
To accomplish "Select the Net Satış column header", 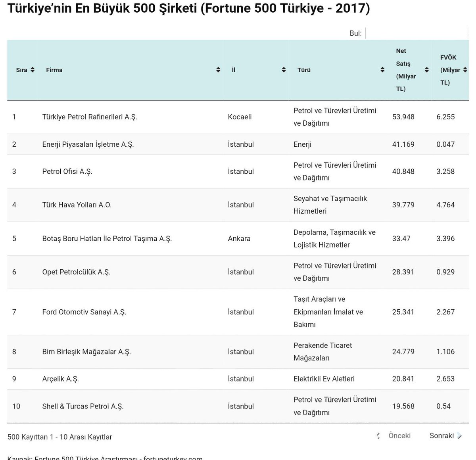I will click(410, 70).
